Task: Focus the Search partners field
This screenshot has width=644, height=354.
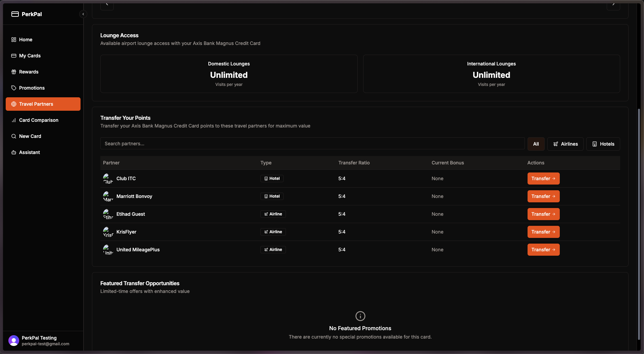Action: pyautogui.click(x=312, y=144)
